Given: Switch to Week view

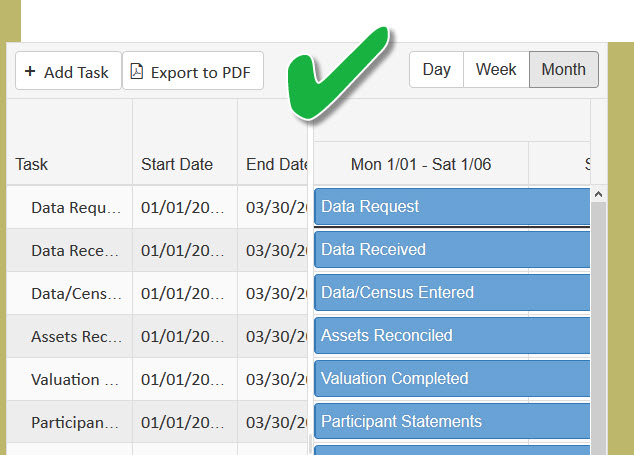Looking at the screenshot, I should pos(496,70).
